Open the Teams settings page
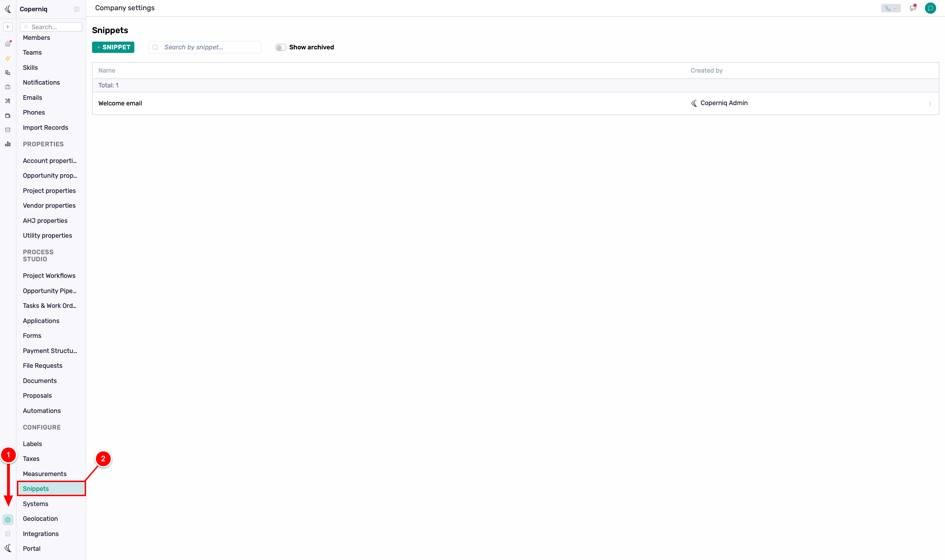Viewport: 945px width, 560px height. [32, 53]
